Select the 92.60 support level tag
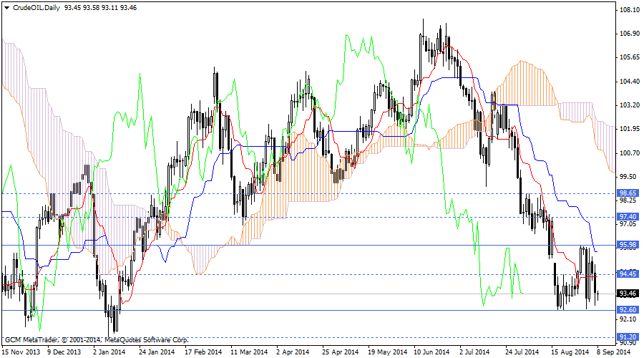The height and width of the screenshot is (358, 644). 628,309
